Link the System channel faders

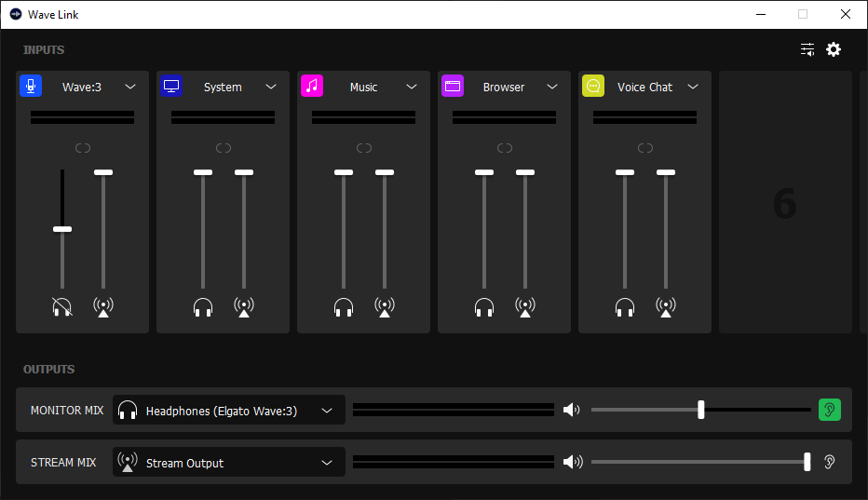[x=224, y=148]
